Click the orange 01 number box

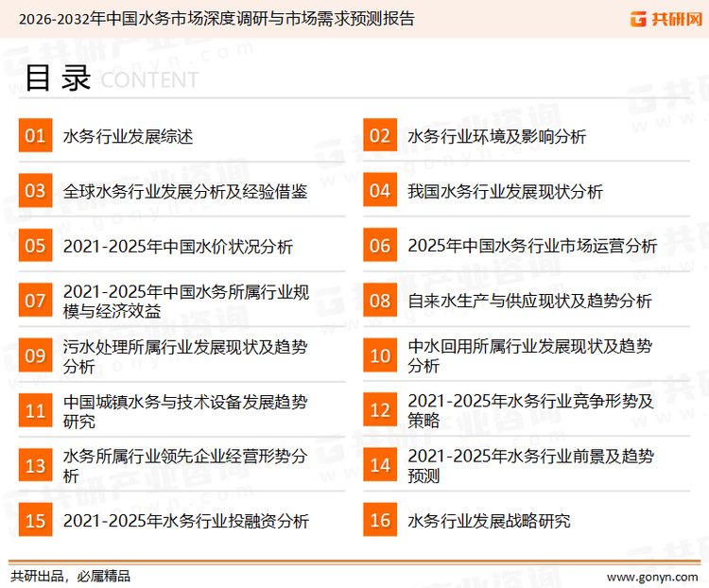coord(35,136)
